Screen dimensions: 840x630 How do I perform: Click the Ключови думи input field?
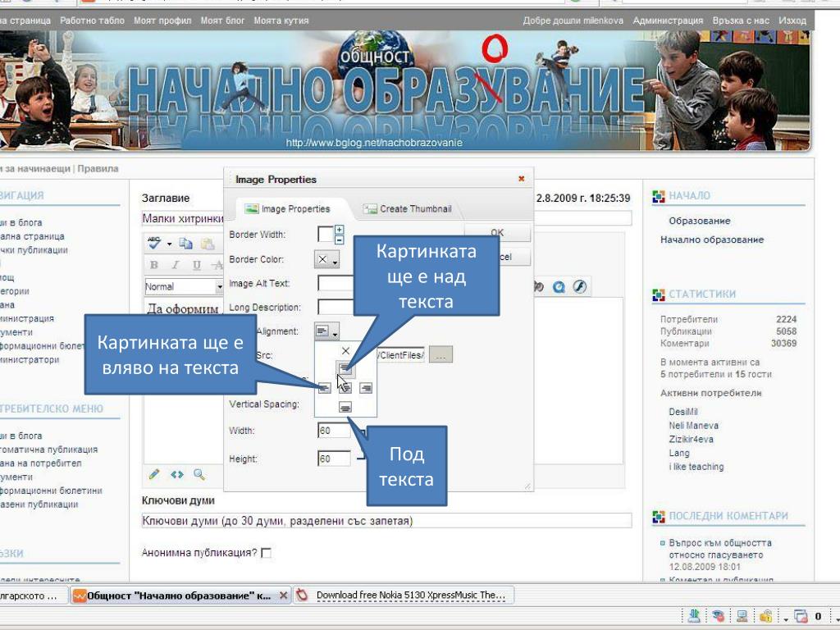[x=387, y=521]
